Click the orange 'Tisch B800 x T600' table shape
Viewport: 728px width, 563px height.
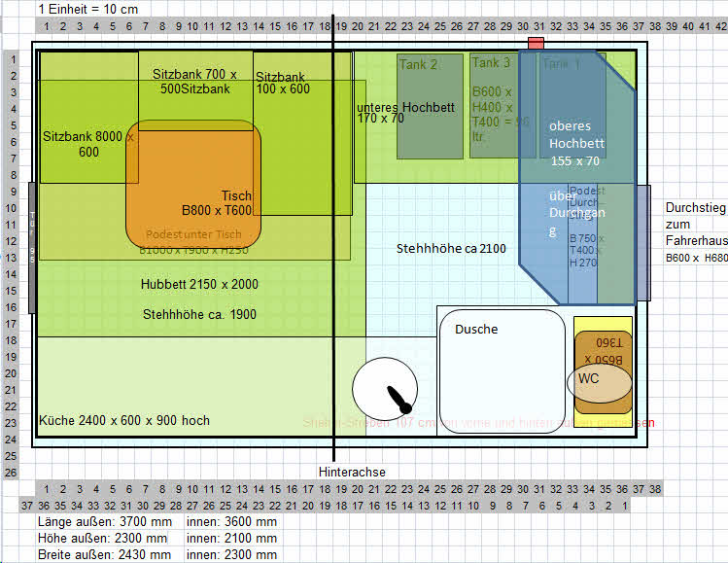coord(193,185)
